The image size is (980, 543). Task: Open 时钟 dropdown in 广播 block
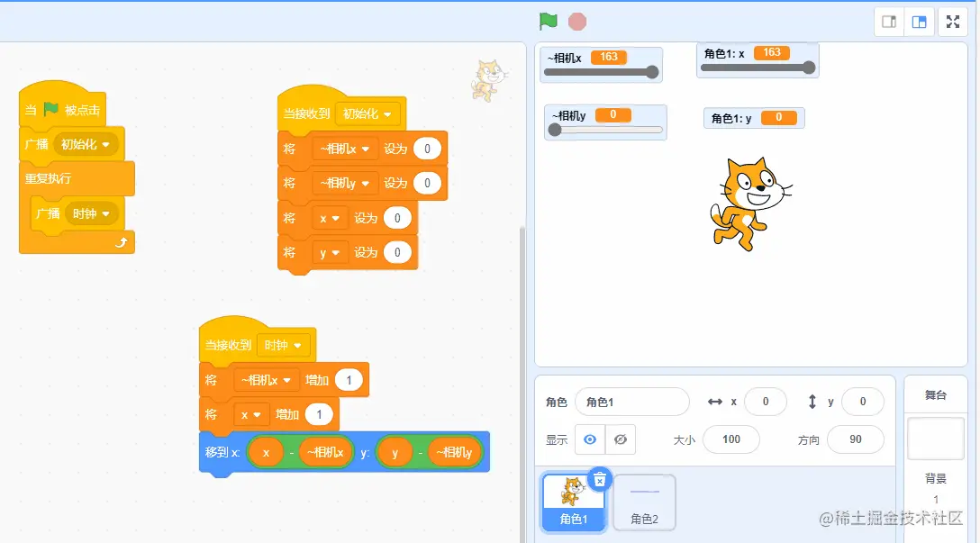click(91, 213)
